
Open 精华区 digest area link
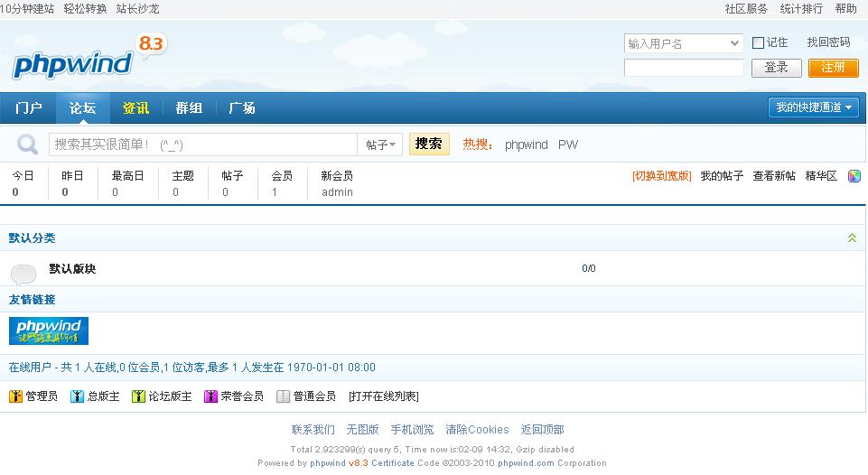821,176
